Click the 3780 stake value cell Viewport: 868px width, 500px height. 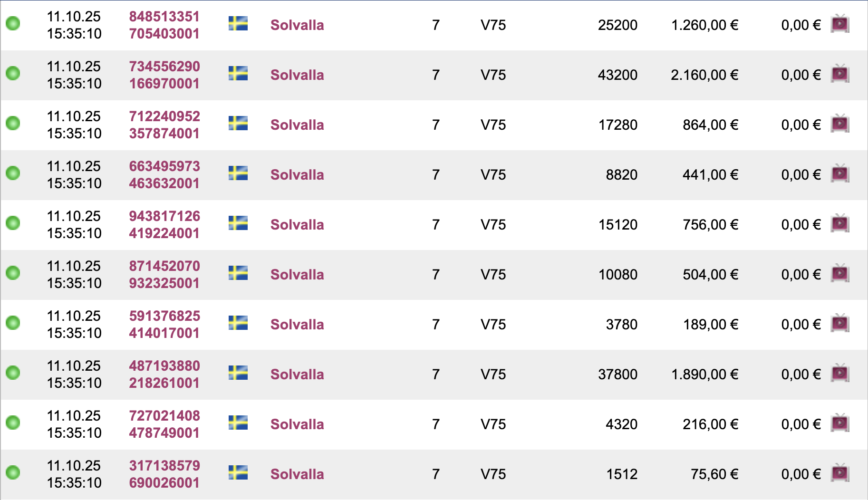pyautogui.click(x=621, y=325)
